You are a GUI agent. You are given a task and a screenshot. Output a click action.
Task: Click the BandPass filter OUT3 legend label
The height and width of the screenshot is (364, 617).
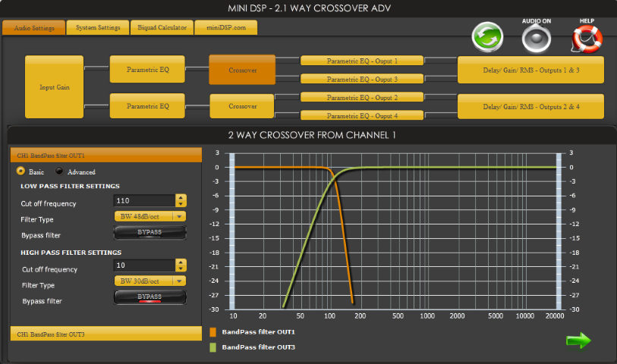point(258,347)
